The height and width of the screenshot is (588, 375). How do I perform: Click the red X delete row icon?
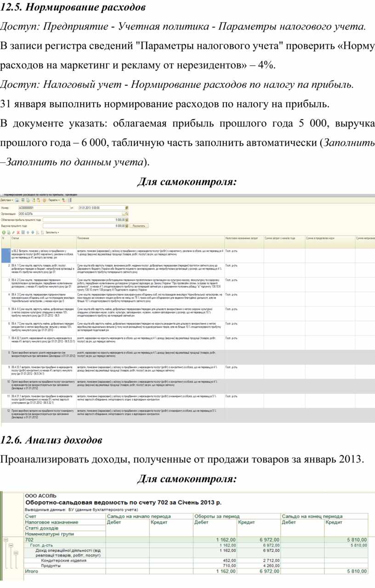(18, 232)
